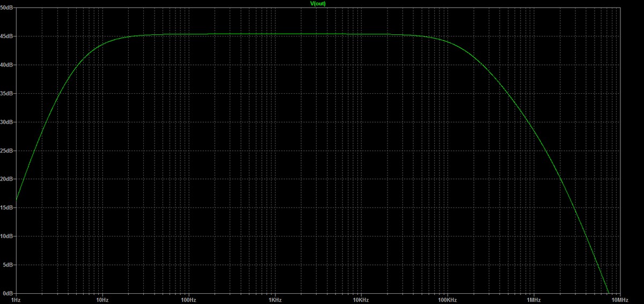Click the 10KHz frequency axis label

[361, 300]
